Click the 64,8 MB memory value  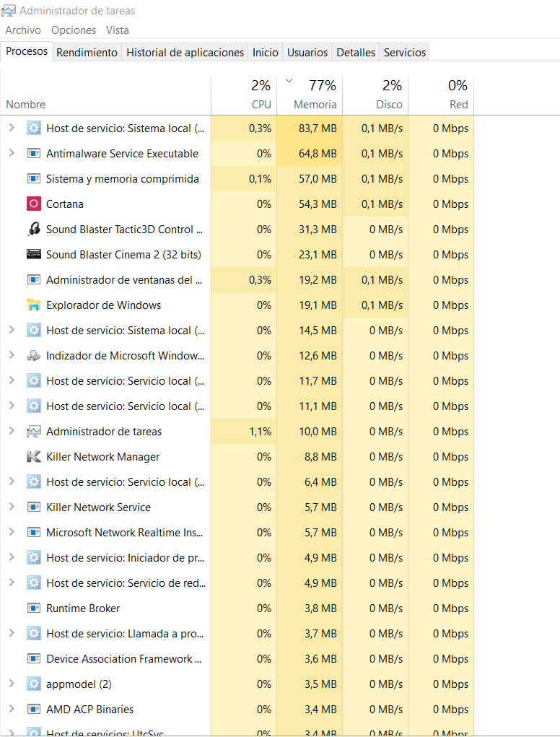click(x=318, y=154)
